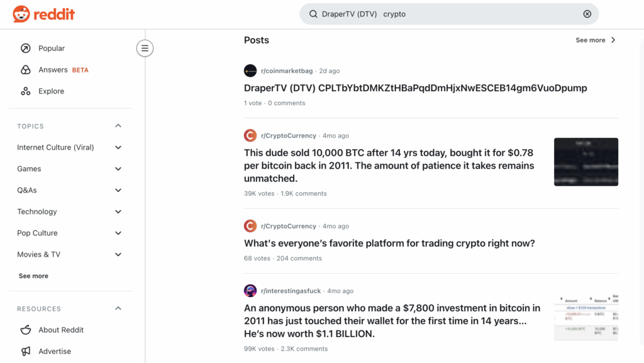Collapse sidebar with the hamburger button

145,48
